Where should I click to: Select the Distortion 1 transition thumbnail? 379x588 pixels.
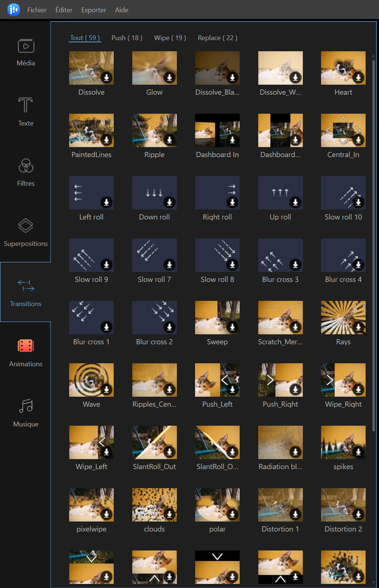(x=281, y=505)
